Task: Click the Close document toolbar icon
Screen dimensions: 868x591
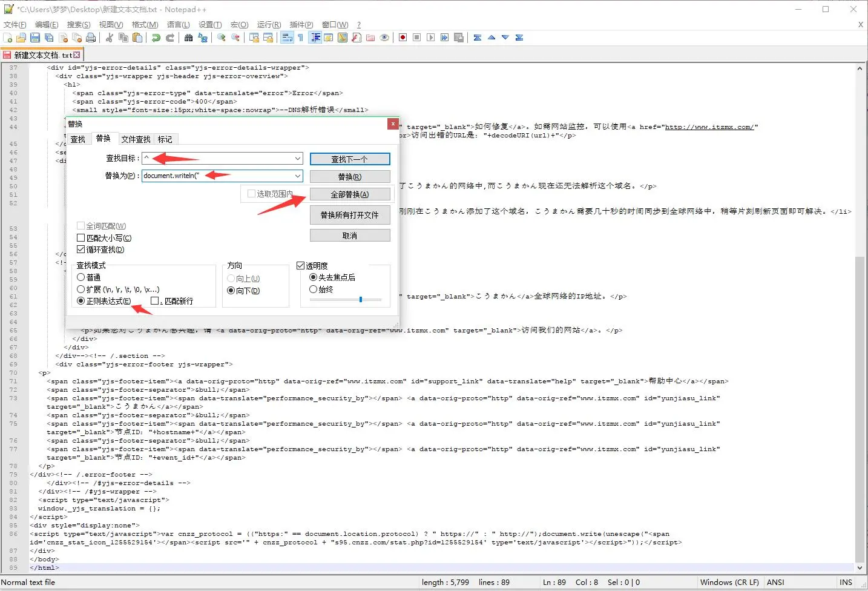Action: [x=63, y=38]
